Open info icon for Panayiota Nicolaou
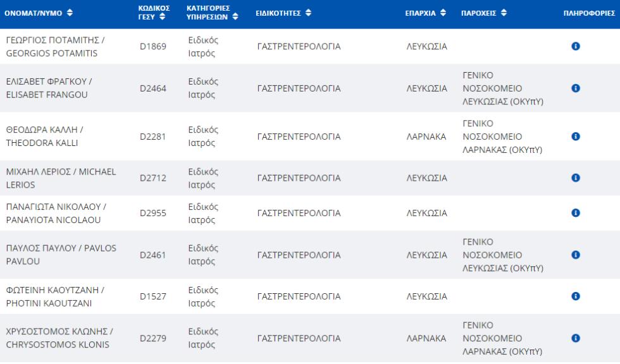Image resolution: width=620 pixels, height=364 pixels. tap(575, 213)
